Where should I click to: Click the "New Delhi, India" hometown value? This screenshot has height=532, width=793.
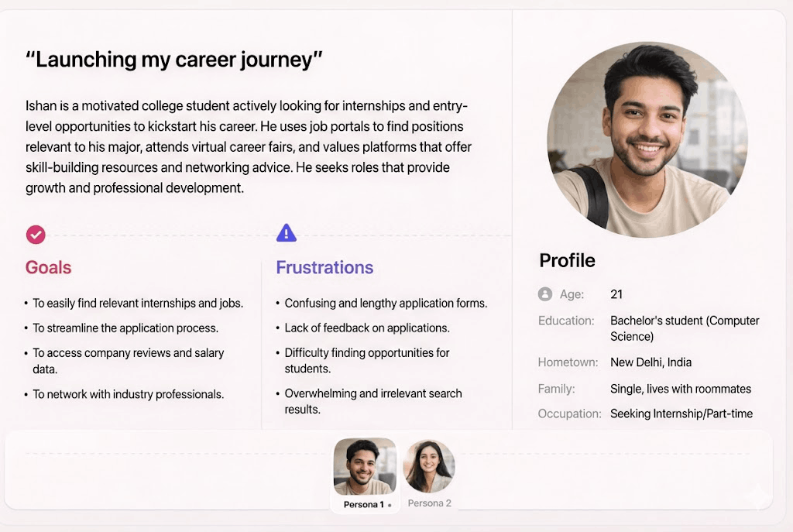click(651, 362)
